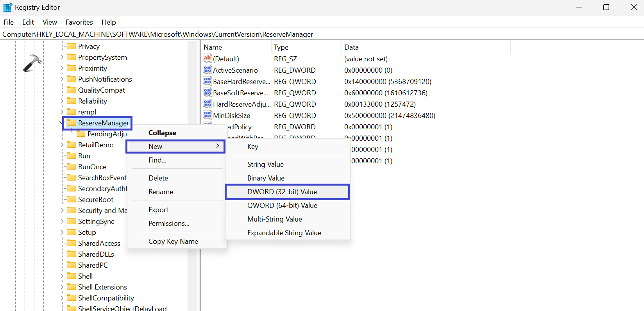Screen dimensions: 644x311
Task: Open the Favorites menu
Action: coord(79,22)
